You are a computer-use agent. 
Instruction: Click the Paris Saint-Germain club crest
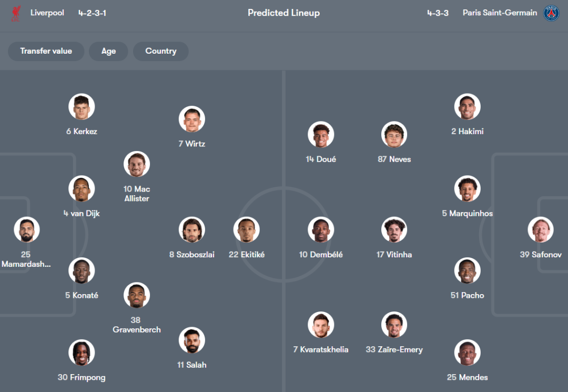[x=551, y=13]
